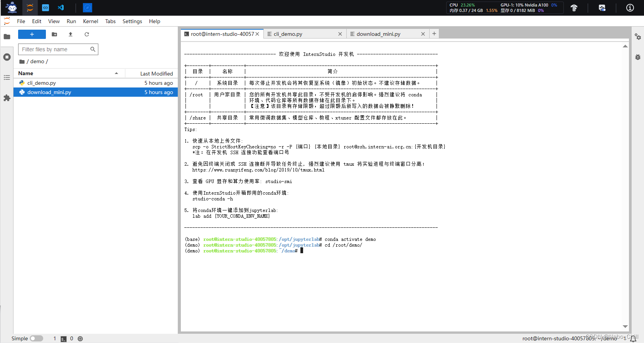Click the search magnifier in file filter

point(93,49)
